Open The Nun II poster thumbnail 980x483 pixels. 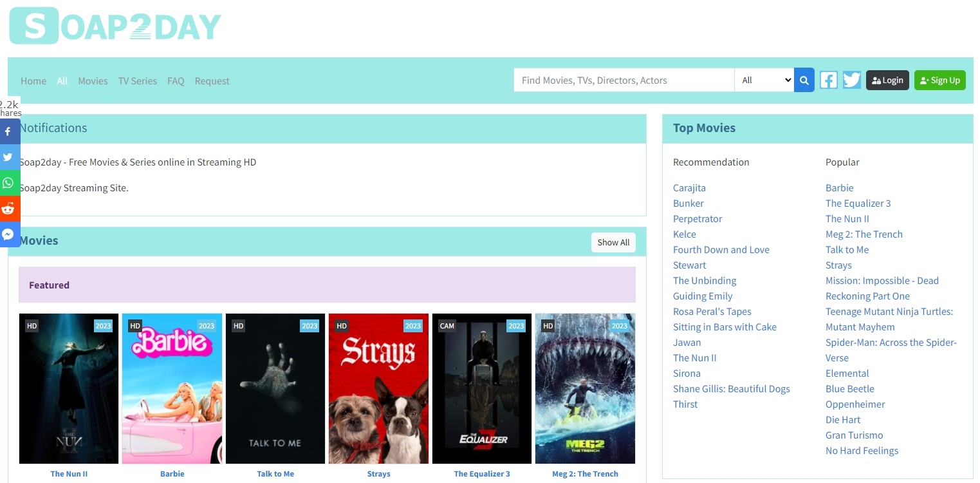coord(69,388)
